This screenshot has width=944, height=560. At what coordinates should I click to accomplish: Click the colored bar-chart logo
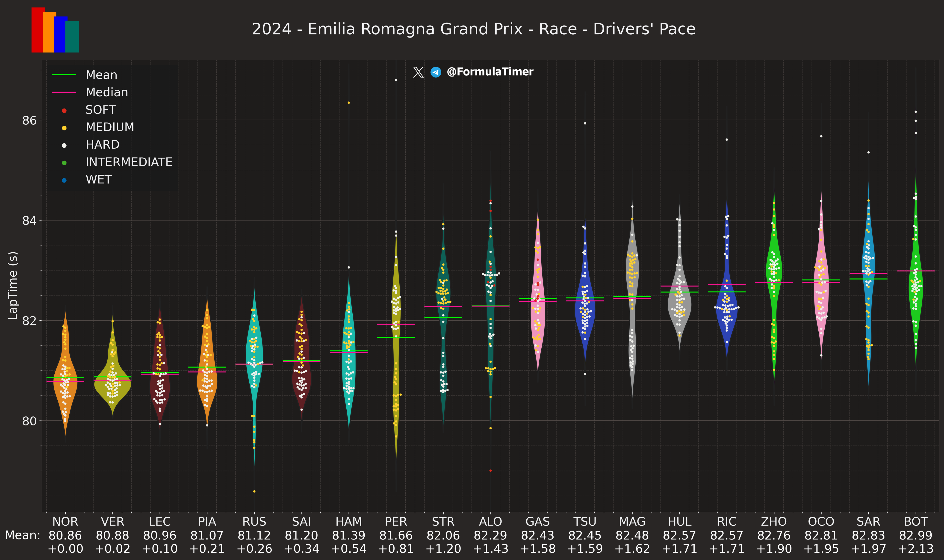[55, 30]
